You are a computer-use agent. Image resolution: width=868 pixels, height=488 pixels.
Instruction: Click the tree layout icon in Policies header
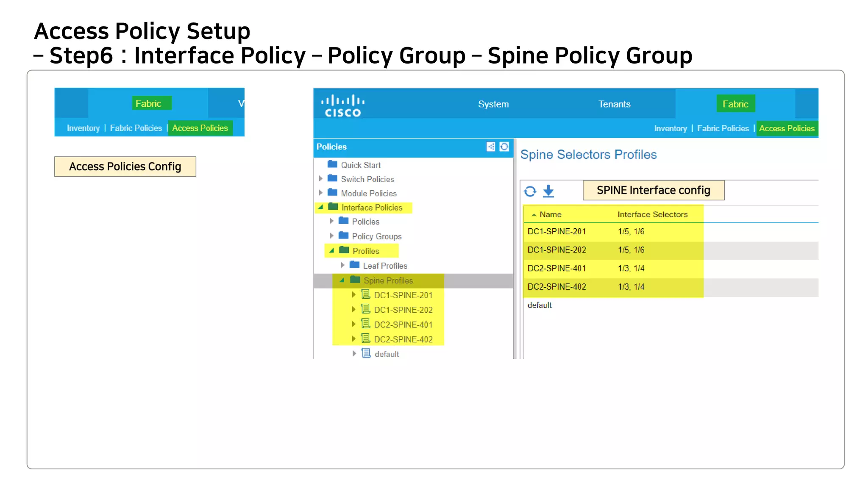(x=490, y=147)
